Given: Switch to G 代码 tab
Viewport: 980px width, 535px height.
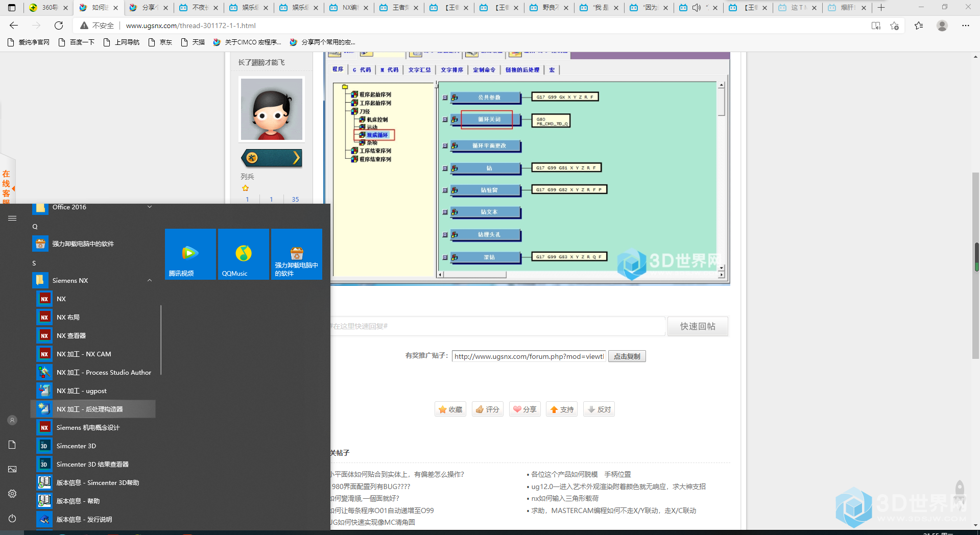Looking at the screenshot, I should pos(362,70).
